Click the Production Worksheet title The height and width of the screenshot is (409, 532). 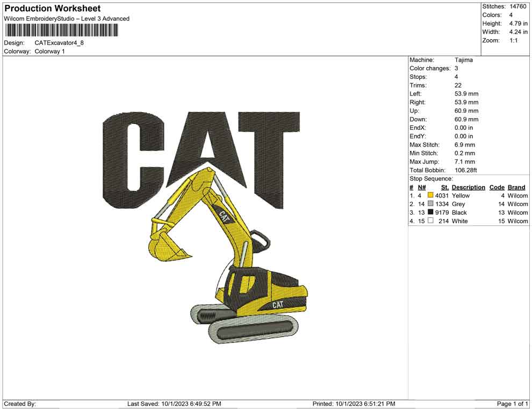(52, 8)
